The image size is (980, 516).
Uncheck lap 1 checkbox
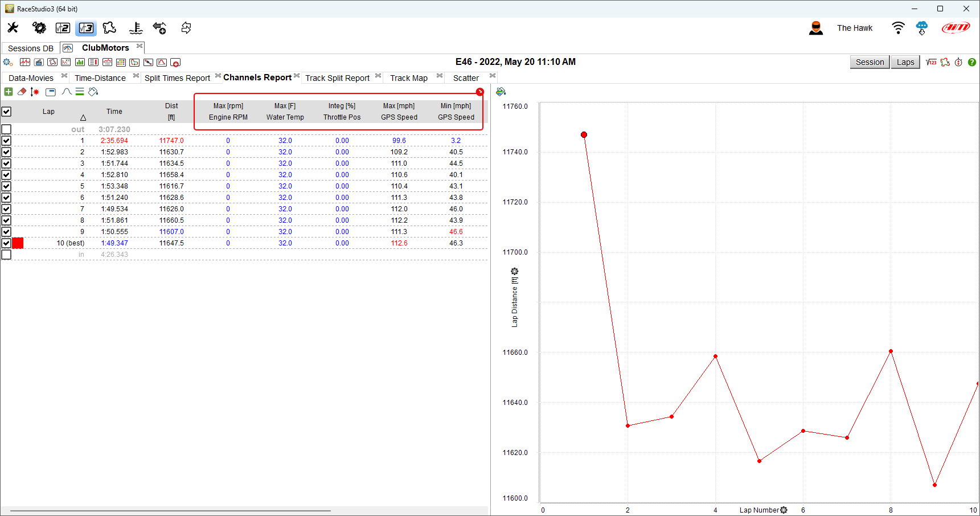point(6,141)
